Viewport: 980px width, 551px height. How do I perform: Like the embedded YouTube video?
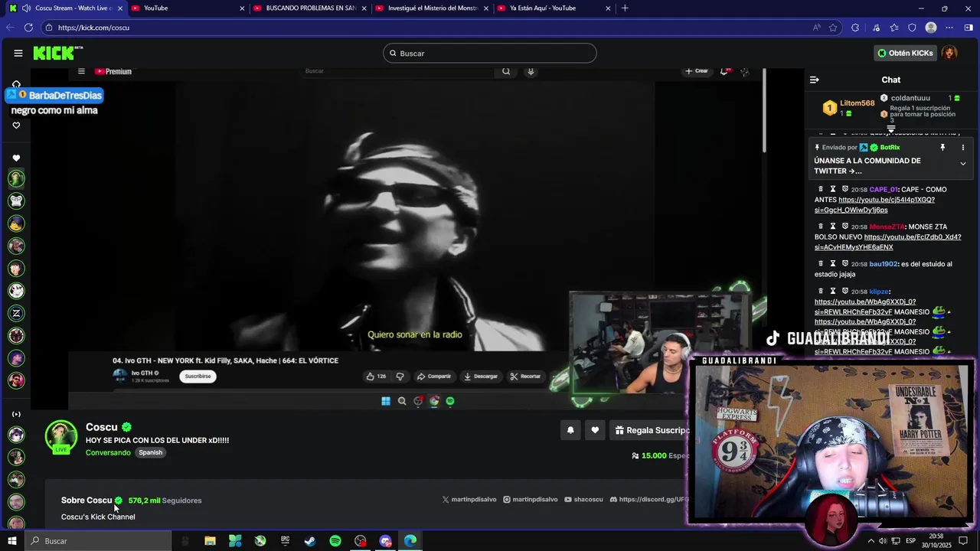coord(376,377)
